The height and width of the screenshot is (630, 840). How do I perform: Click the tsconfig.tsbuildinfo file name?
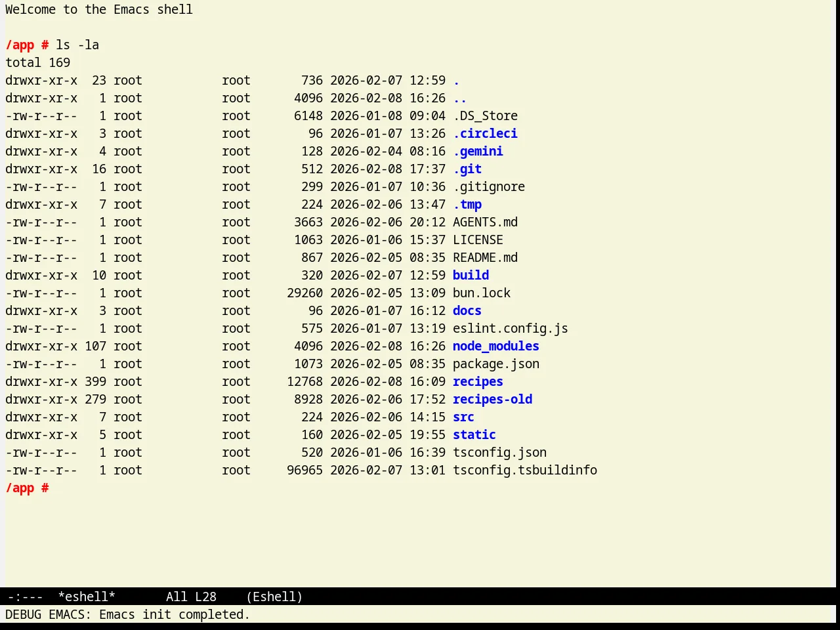coord(525,470)
